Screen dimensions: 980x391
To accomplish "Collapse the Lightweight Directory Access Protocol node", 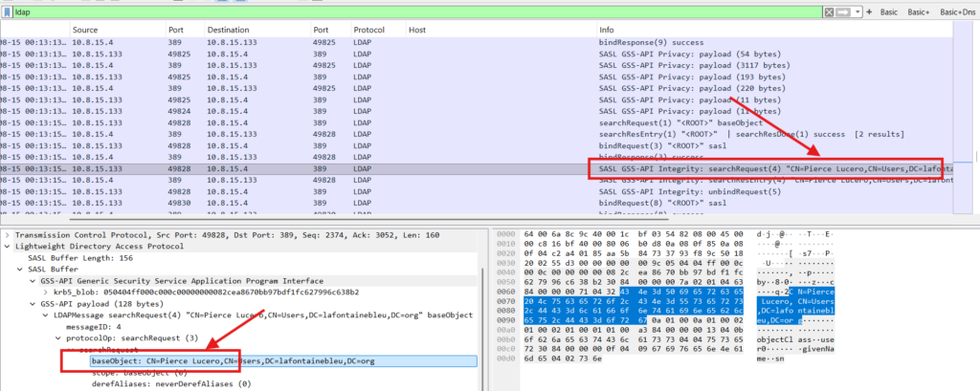I will (x=8, y=246).
